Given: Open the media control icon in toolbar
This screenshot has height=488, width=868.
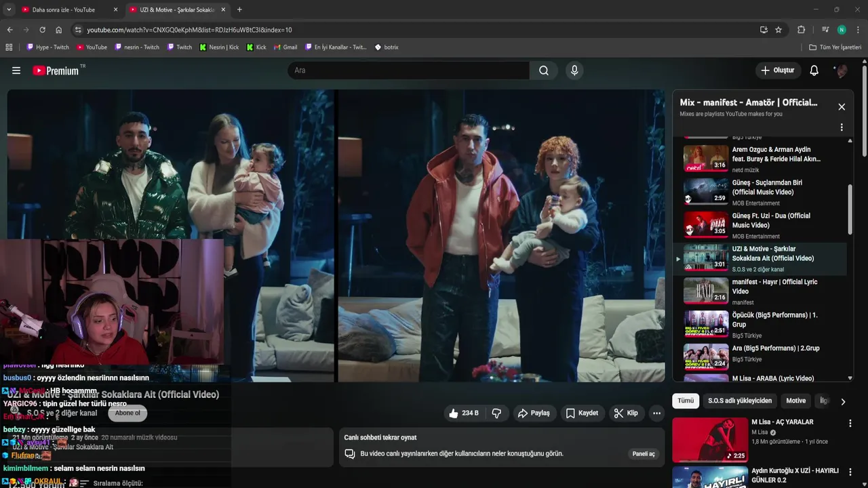Looking at the screenshot, I should 825,30.
